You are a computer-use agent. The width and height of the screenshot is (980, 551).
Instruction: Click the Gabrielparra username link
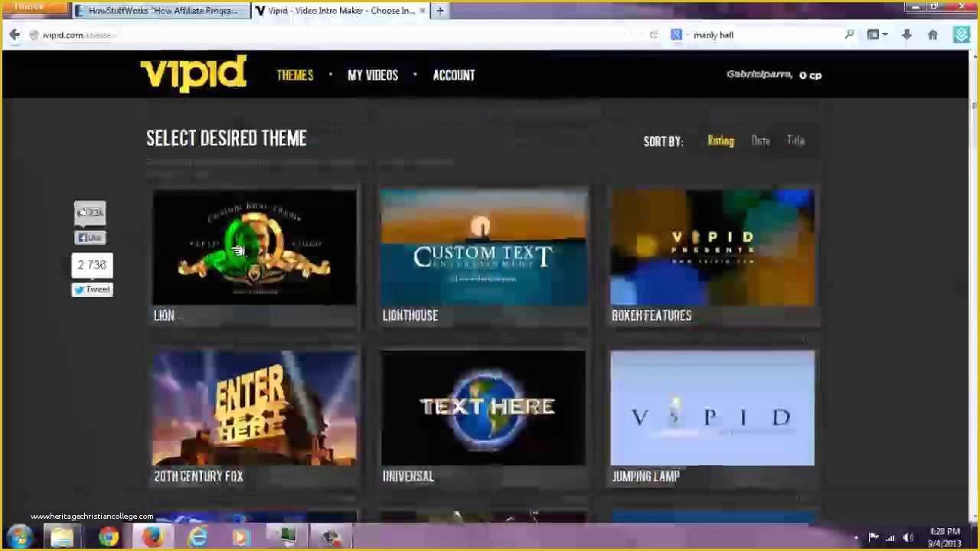pos(759,75)
